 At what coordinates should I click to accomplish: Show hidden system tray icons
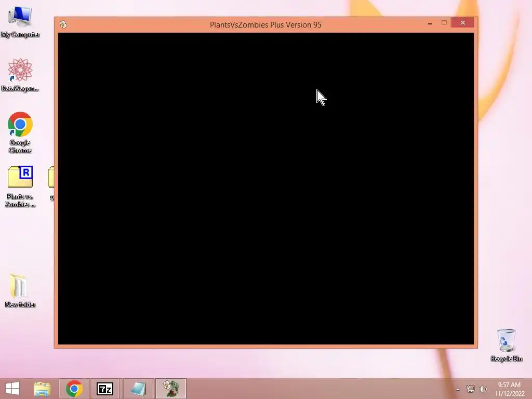(x=458, y=389)
